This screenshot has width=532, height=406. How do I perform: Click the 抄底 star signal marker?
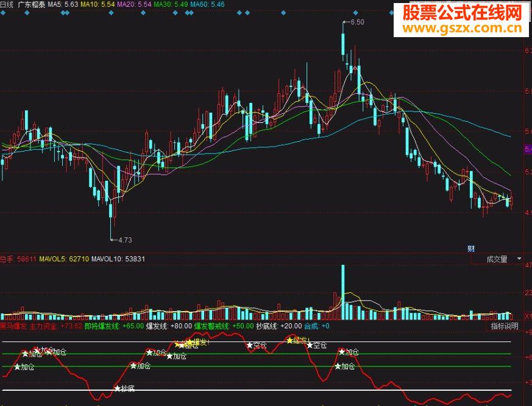coord(118,388)
